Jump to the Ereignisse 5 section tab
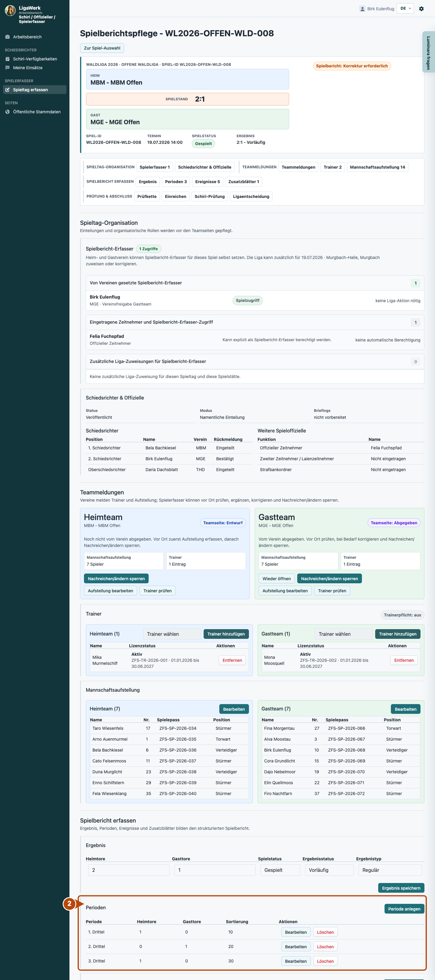Image resolution: width=435 pixels, height=980 pixels. tap(208, 182)
